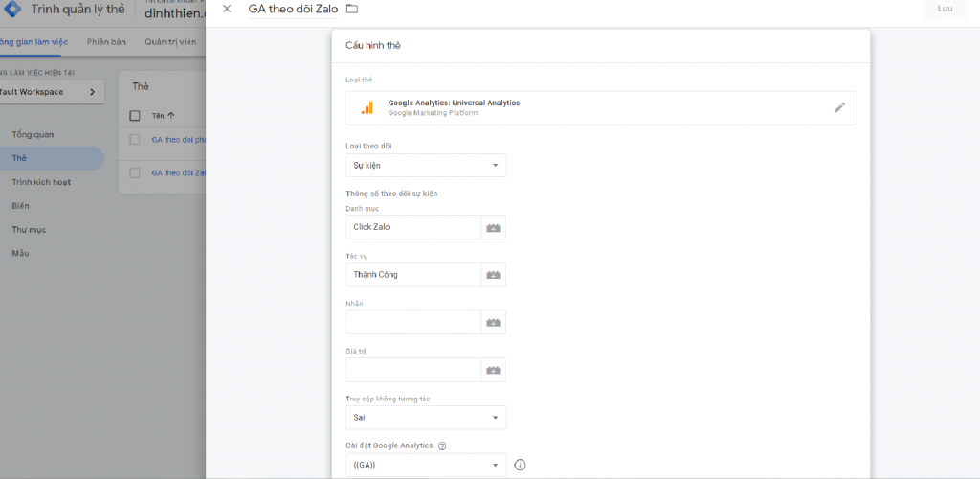
Task: Open the Loại theo dõi dropdown showing Sự kiện
Action: pos(426,166)
